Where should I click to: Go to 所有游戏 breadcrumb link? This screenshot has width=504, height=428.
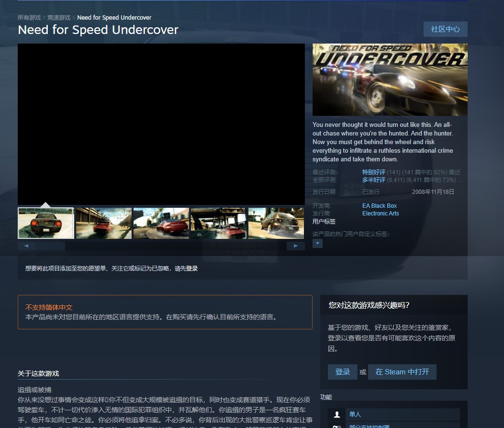tap(29, 18)
